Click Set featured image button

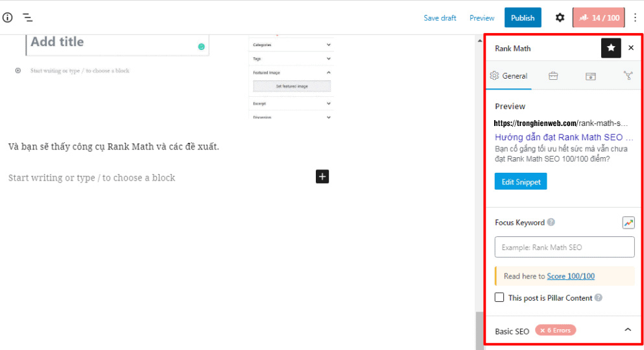tap(292, 86)
